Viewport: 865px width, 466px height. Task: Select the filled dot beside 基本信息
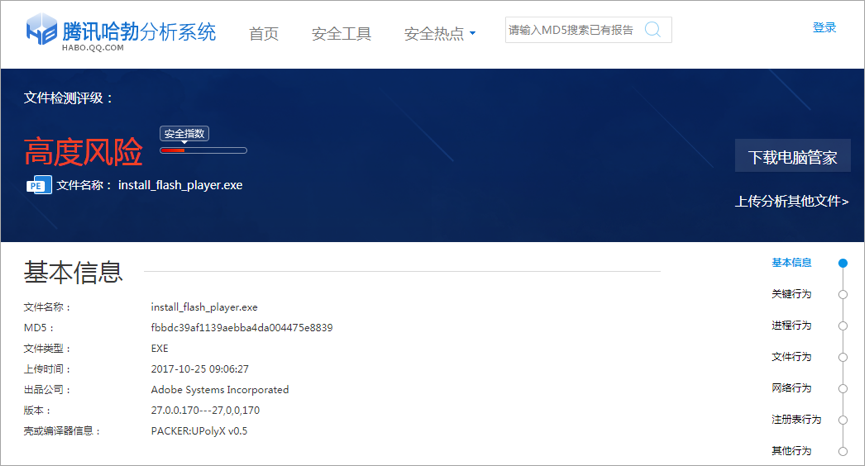tap(843, 263)
